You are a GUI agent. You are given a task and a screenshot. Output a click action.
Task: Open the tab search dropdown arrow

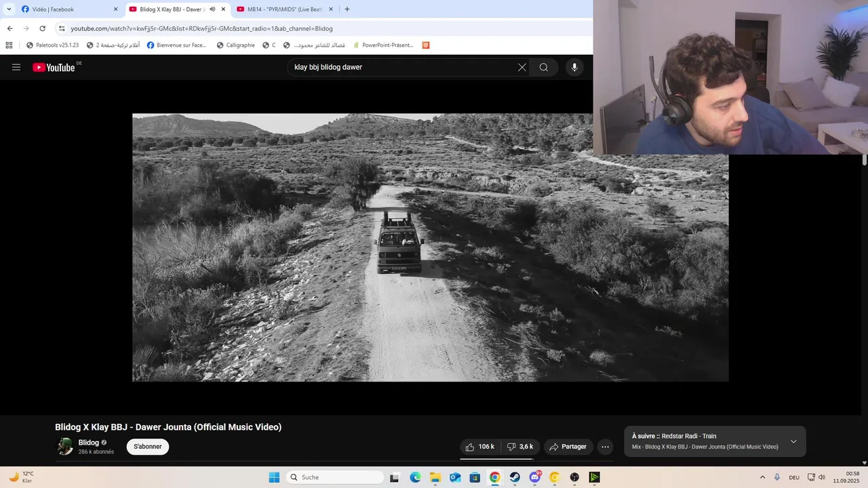(9, 9)
